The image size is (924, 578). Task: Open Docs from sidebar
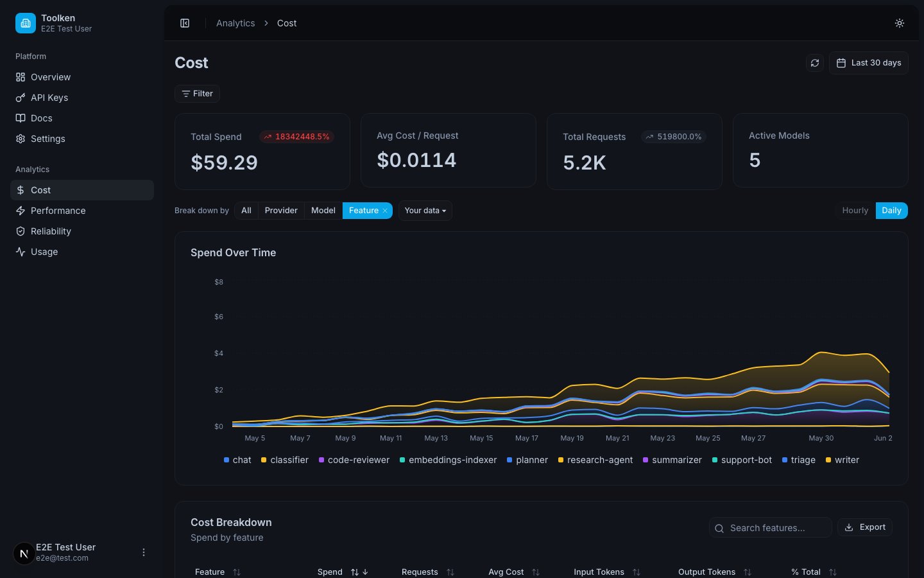tap(82, 118)
